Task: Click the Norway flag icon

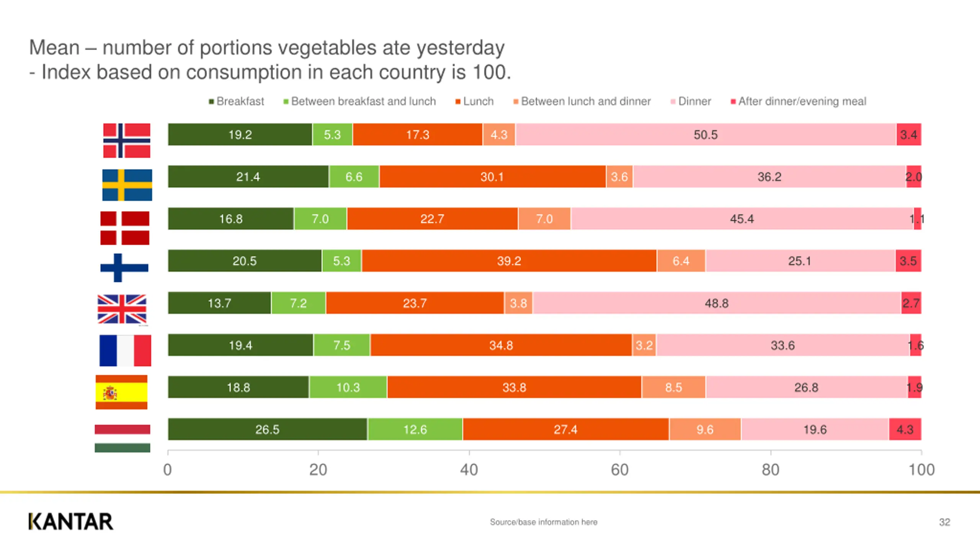Action: pos(127,140)
